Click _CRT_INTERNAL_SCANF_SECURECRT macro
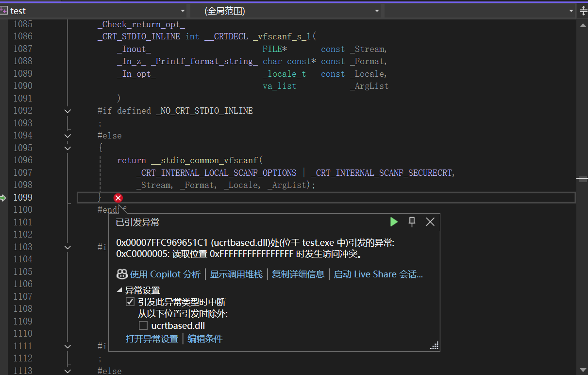The image size is (588, 375). [x=382, y=173]
